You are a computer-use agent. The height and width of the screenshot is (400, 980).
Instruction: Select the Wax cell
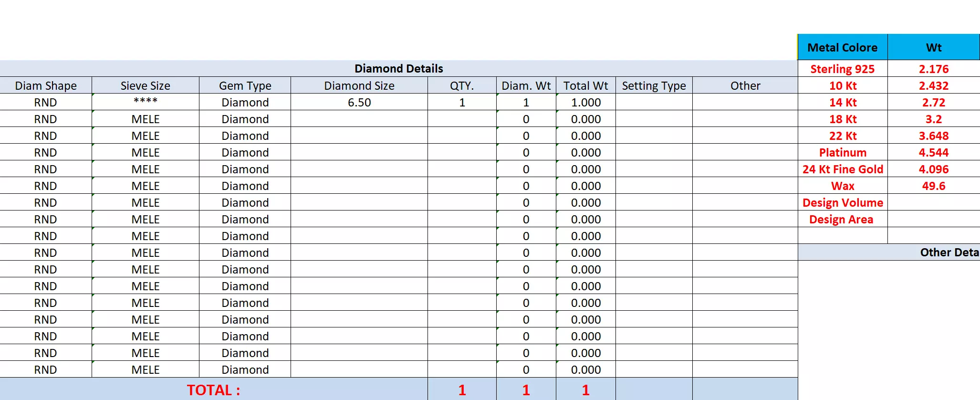click(x=843, y=186)
